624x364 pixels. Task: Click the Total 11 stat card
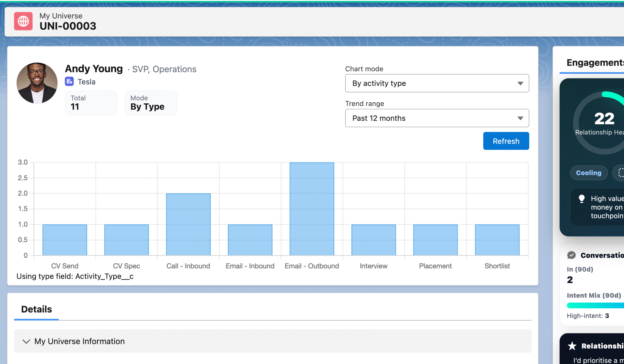pos(91,103)
